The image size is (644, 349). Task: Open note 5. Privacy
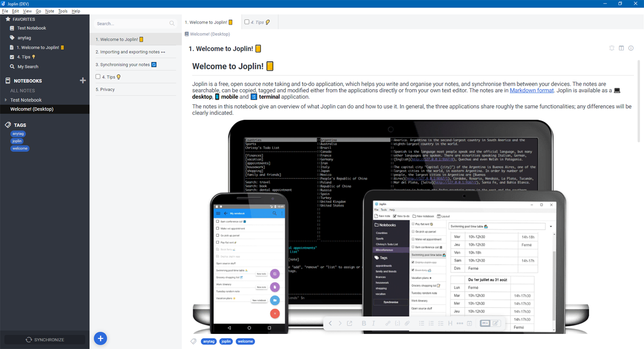pos(136,90)
